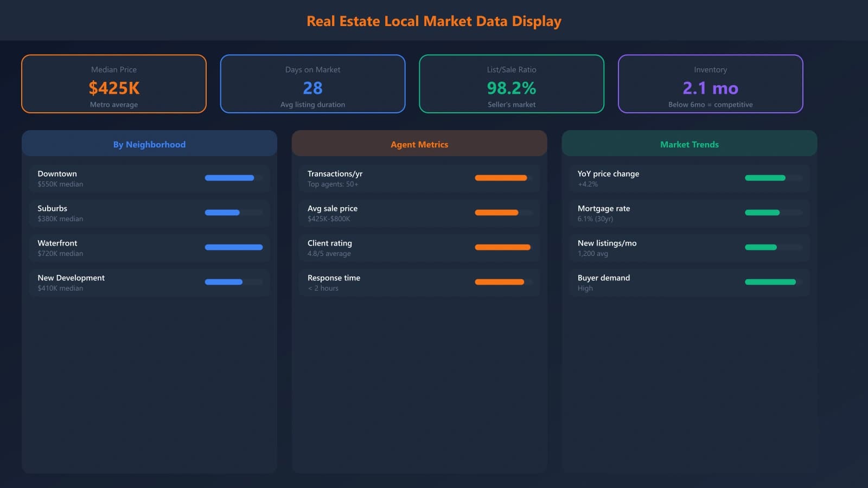Click the Downtown neighborhood row

(x=149, y=178)
